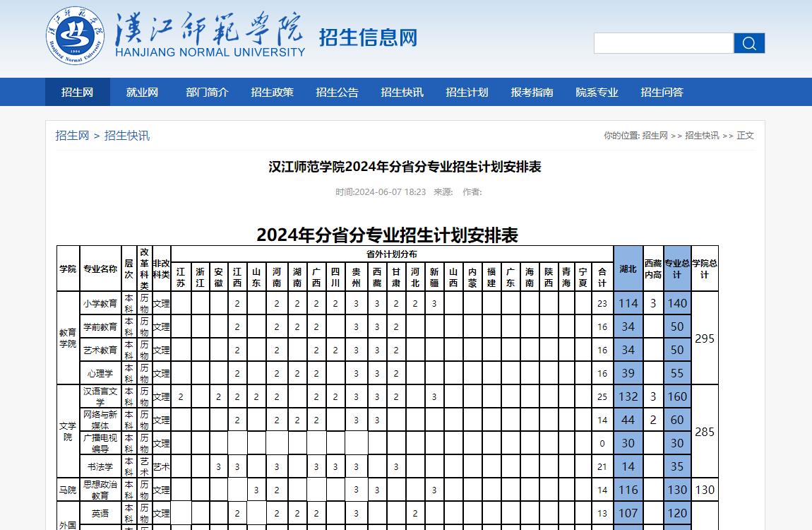Screen dimensions: 812x530
Task: Go to 部门简介 in navigation bar
Action: tap(207, 92)
